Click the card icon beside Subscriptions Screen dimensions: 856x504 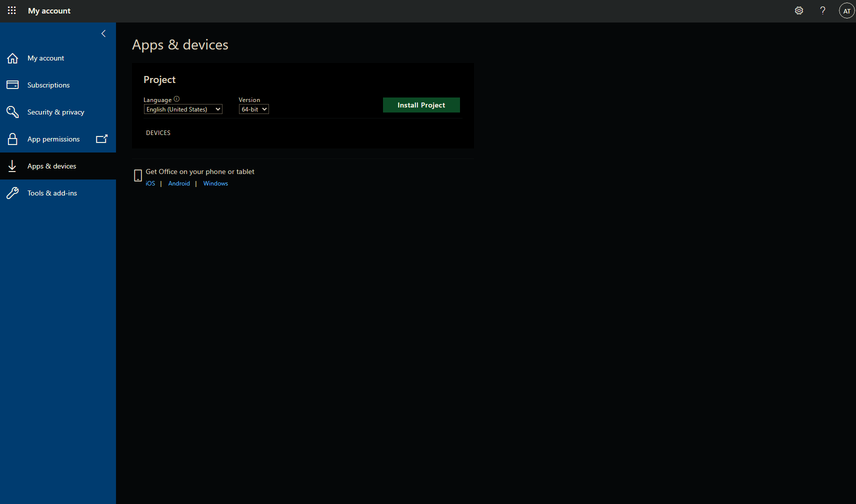tap(12, 85)
